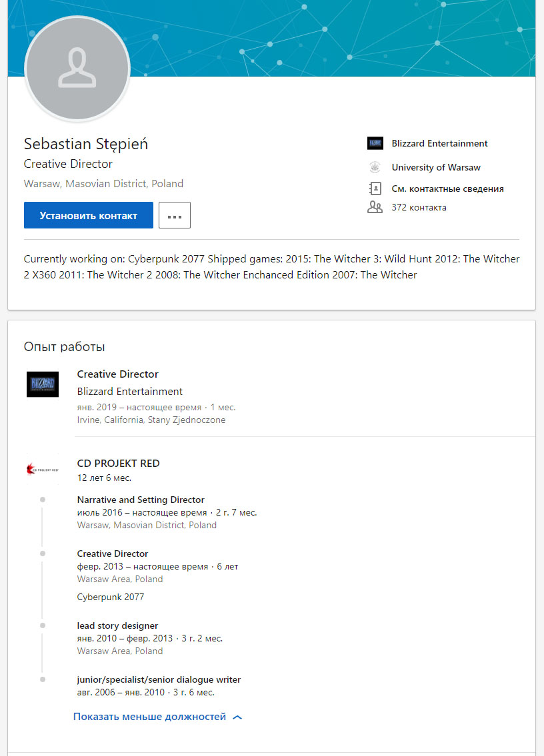Click the Irvine, California, Stany Zjednoczone location

151,420
